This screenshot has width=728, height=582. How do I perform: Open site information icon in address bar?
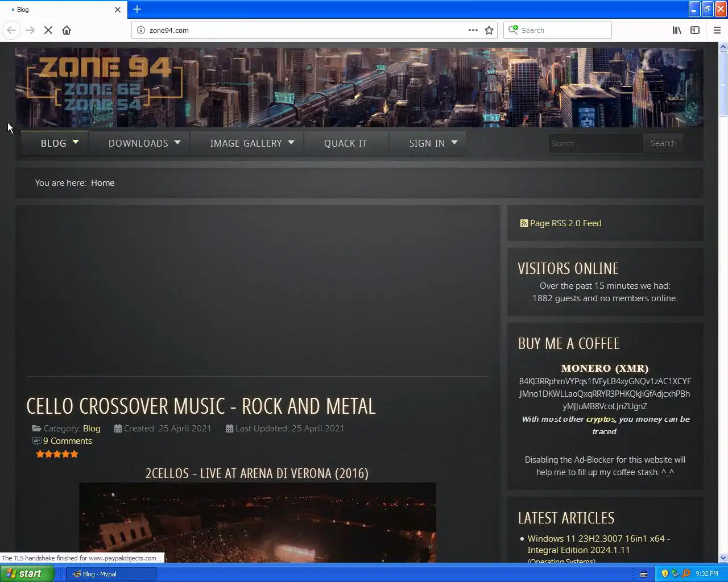tap(141, 30)
